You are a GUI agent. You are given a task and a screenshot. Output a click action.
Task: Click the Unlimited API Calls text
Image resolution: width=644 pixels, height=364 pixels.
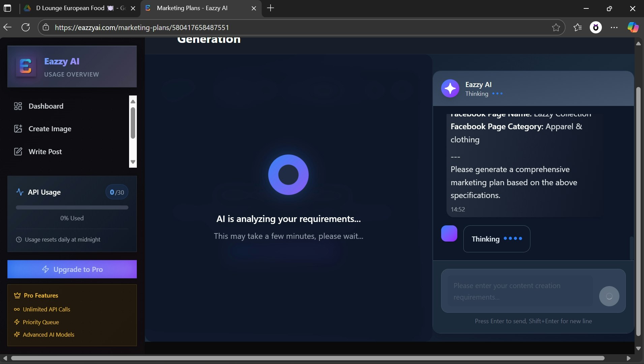tap(47, 309)
